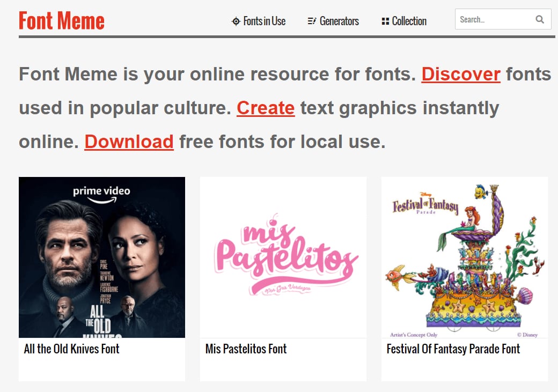Open the Mis Pastelitos logo thumbnail
This screenshot has height=392, width=558.
[283, 257]
